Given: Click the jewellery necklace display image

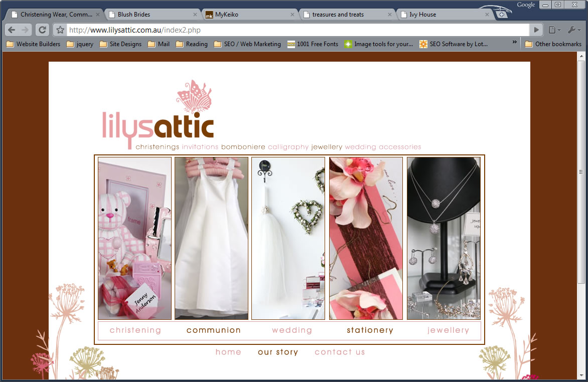Looking at the screenshot, I should coord(444,238).
